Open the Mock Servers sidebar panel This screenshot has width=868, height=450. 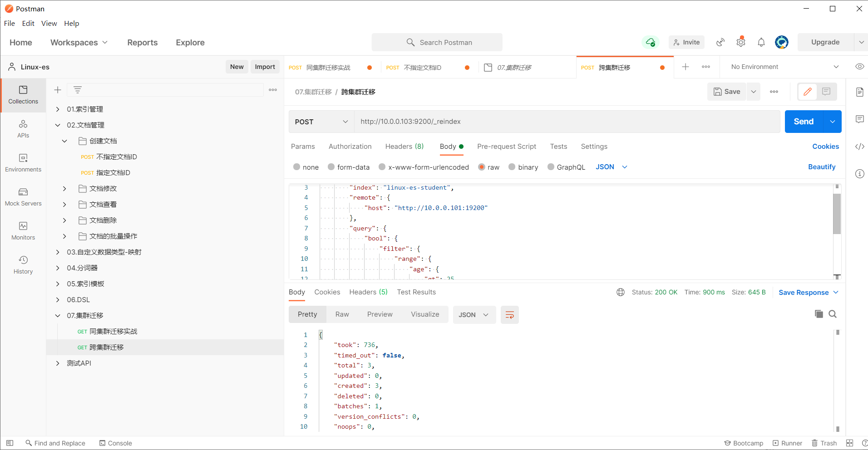coord(23,197)
